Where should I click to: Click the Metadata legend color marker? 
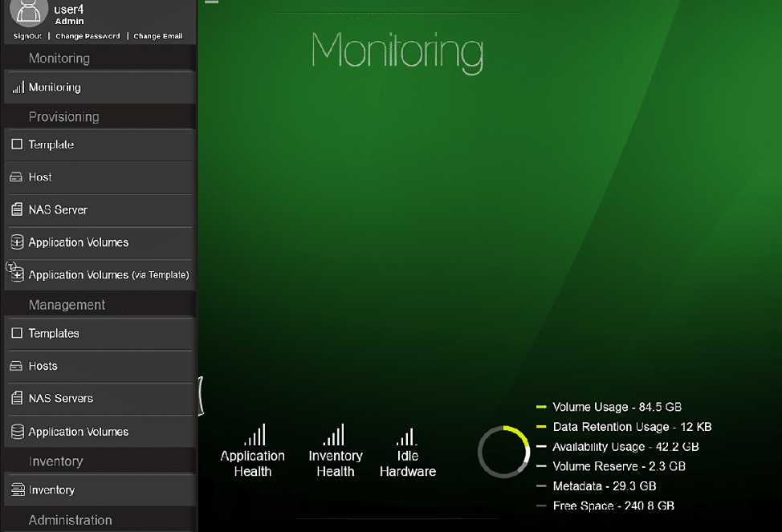[541, 485]
